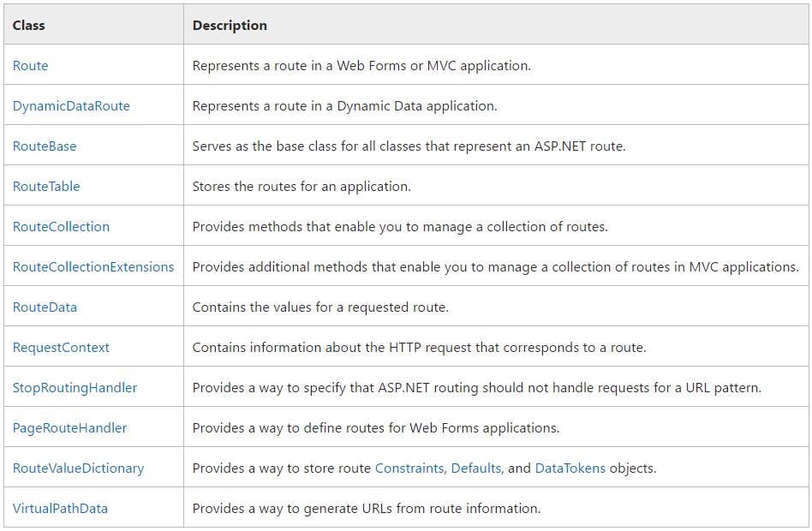Screen dimensions: 812x531
Task: Click the 'generate URLs from route information' description
Action: click(367, 509)
